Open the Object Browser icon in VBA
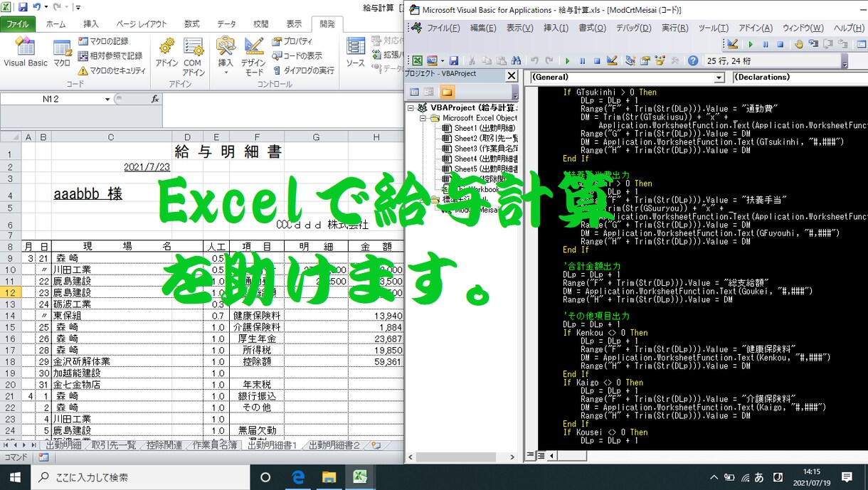This screenshot has height=490, width=868. 660,61
